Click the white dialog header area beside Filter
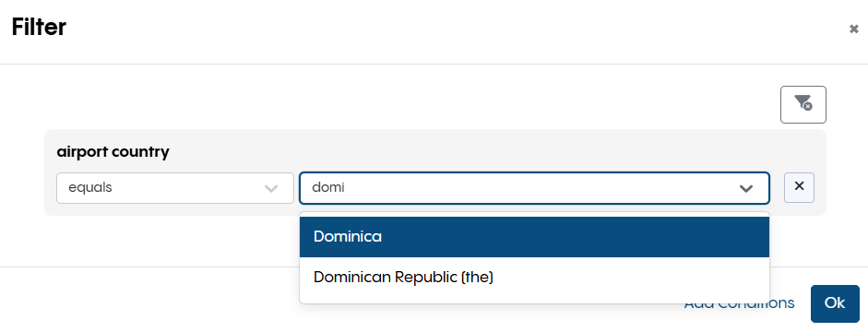This screenshot has width=868, height=332. pyautogui.click(x=443, y=30)
